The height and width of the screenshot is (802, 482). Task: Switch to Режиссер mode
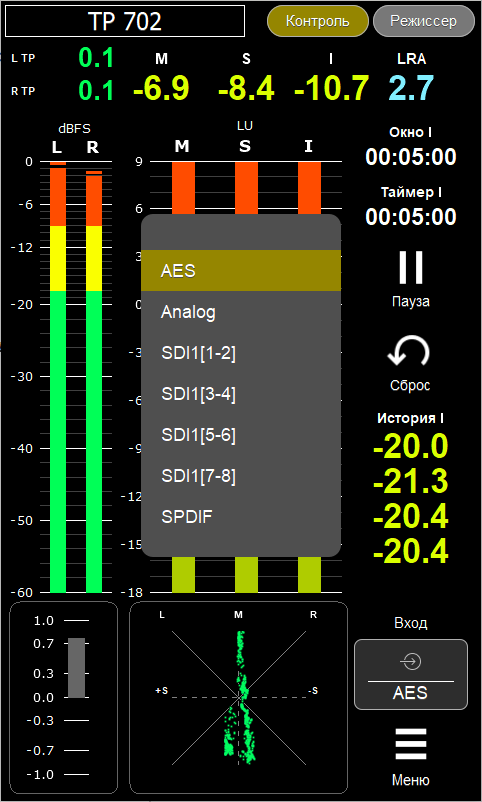[424, 21]
